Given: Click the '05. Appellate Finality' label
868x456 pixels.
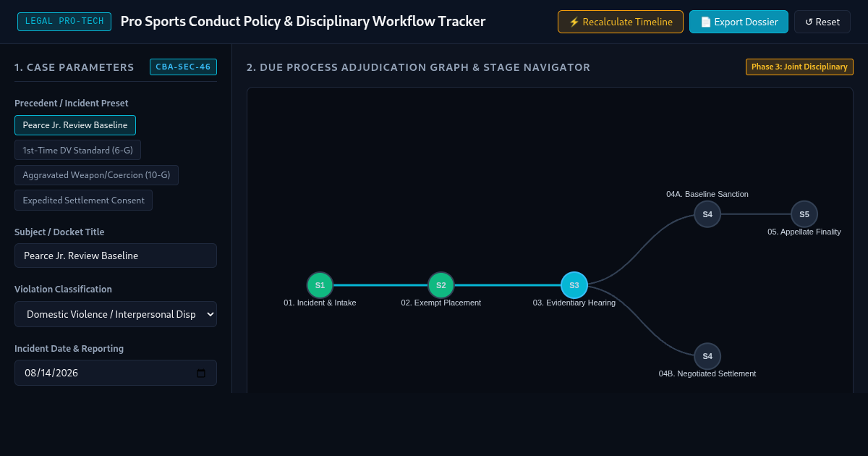Looking at the screenshot, I should [x=804, y=232].
